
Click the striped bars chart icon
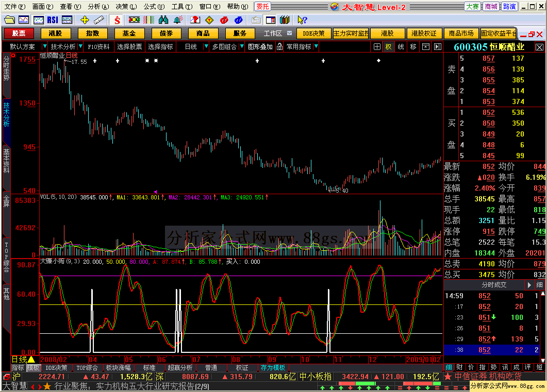point(148,20)
